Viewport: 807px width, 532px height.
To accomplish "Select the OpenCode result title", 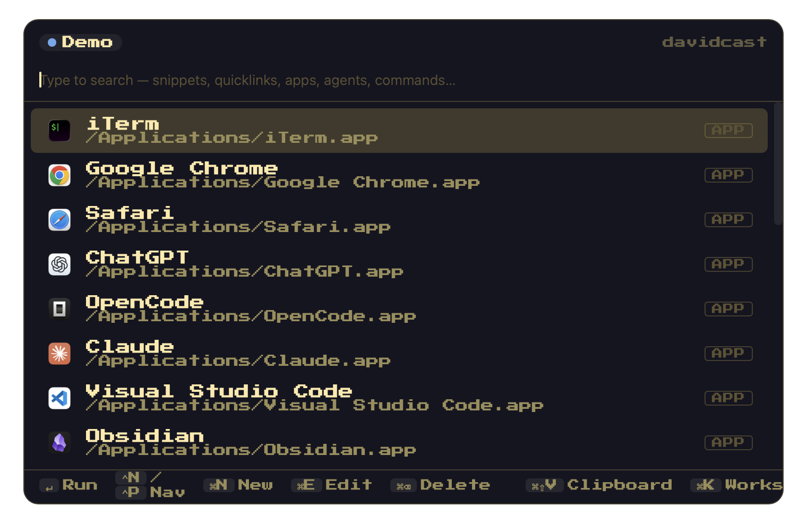I will coord(144,302).
